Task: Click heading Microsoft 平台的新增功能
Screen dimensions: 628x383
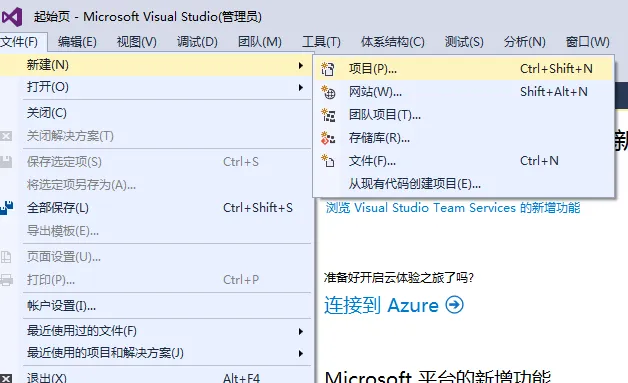Action: tap(438, 377)
